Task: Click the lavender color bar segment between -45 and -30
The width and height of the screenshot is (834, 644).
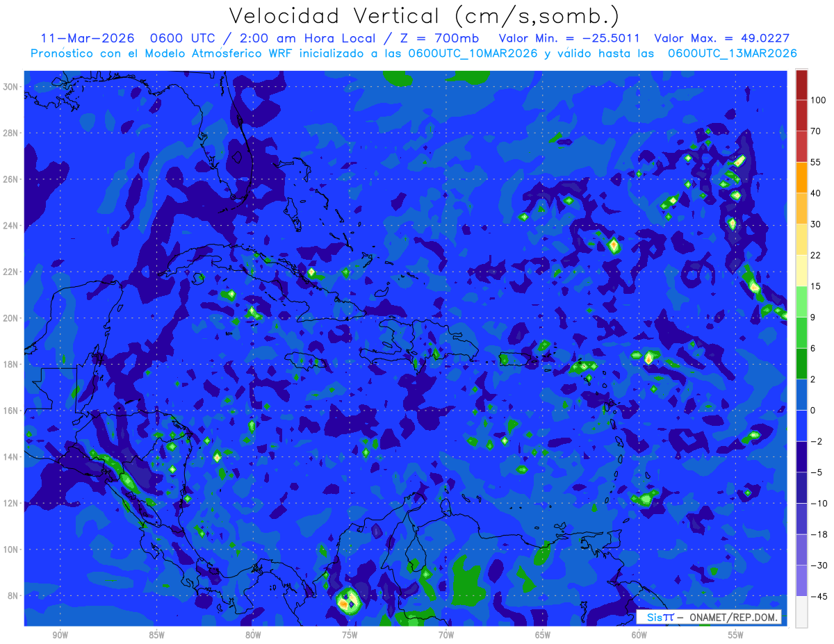Action: tap(801, 581)
